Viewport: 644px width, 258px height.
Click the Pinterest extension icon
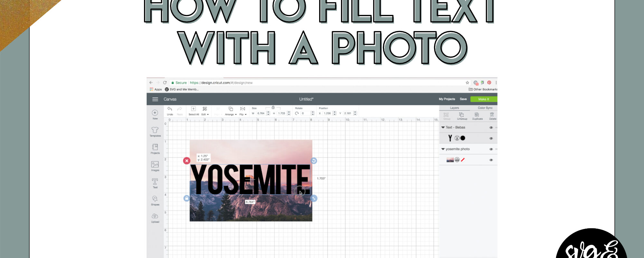(x=489, y=83)
